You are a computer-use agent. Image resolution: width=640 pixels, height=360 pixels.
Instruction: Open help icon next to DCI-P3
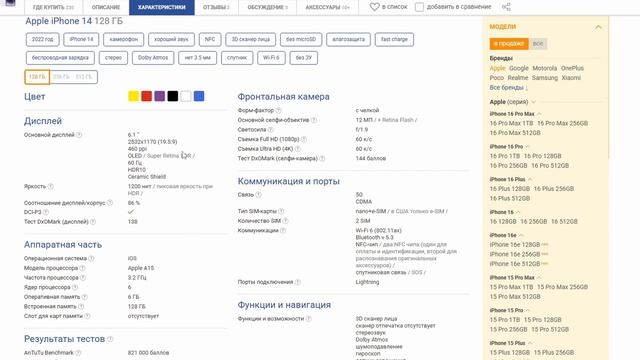(x=46, y=212)
